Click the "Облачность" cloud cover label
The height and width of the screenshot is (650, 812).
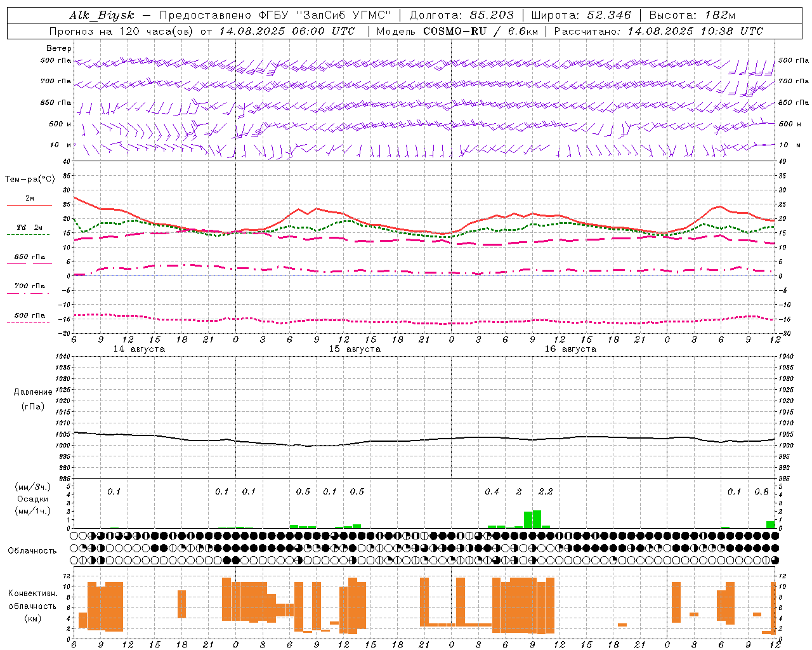pyautogui.click(x=32, y=551)
